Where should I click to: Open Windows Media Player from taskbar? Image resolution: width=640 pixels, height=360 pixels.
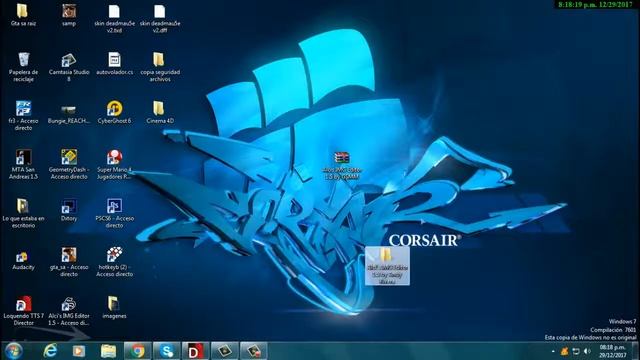point(79,351)
